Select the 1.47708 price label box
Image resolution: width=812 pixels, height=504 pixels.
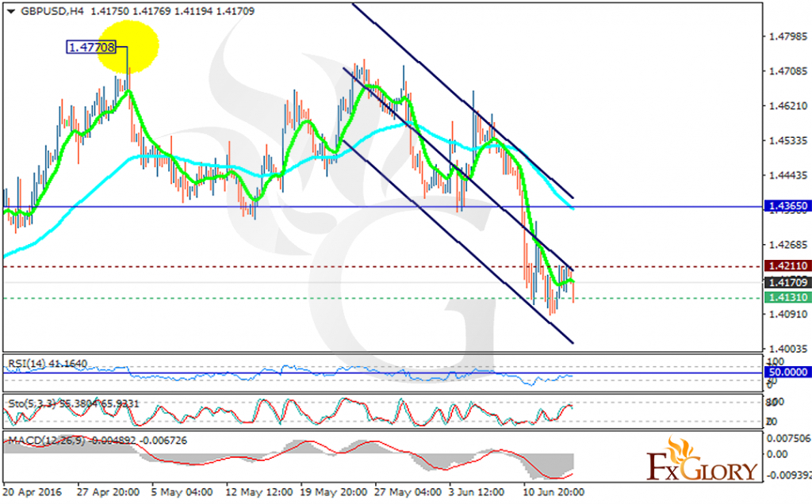tap(91, 47)
